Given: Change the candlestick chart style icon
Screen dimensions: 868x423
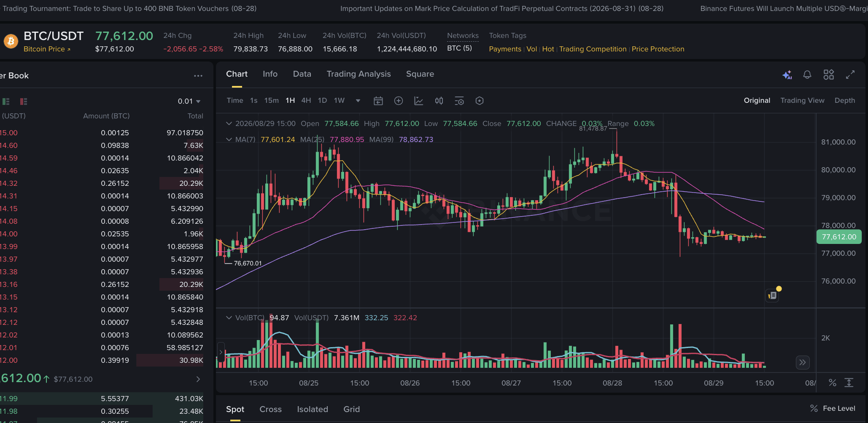Looking at the screenshot, I should [439, 101].
